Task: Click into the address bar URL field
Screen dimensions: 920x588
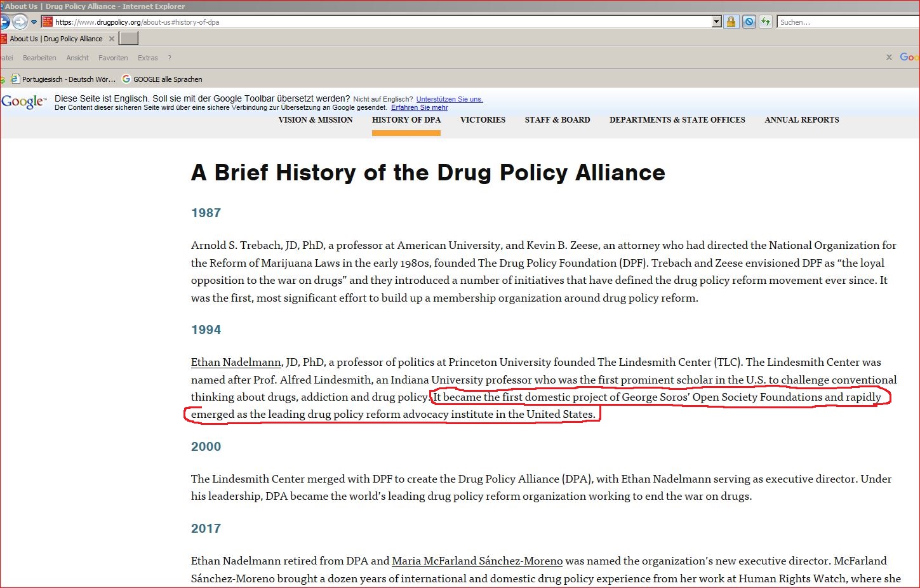Action: point(381,22)
